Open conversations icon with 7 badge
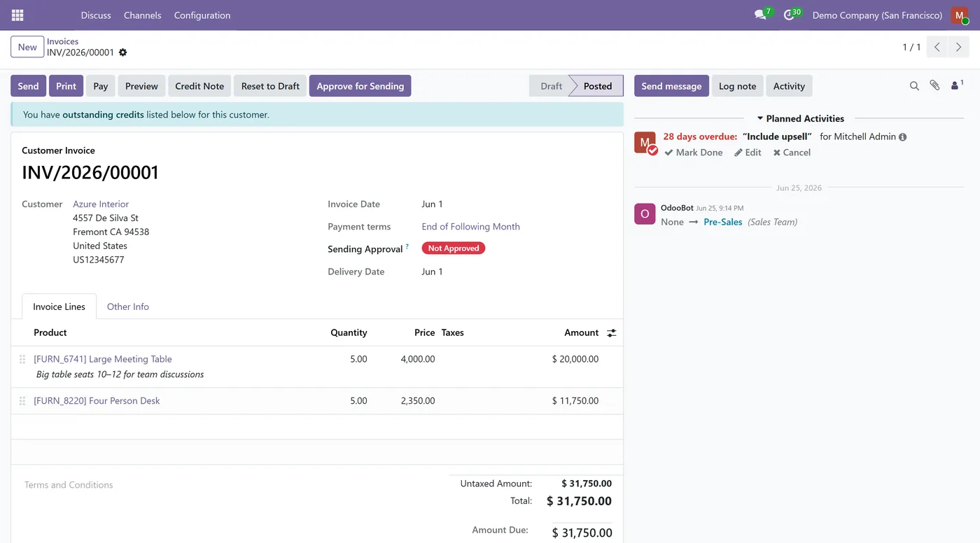The height and width of the screenshot is (543, 980). [762, 15]
